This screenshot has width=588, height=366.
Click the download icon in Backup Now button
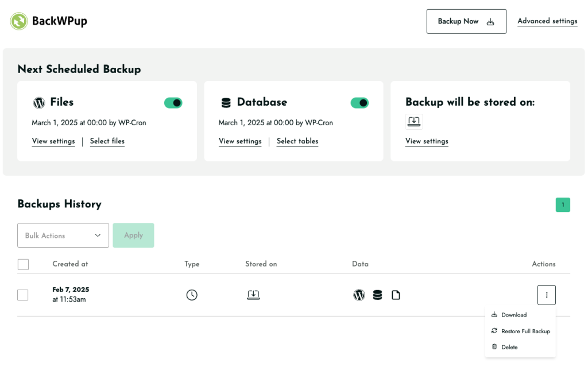coord(490,21)
